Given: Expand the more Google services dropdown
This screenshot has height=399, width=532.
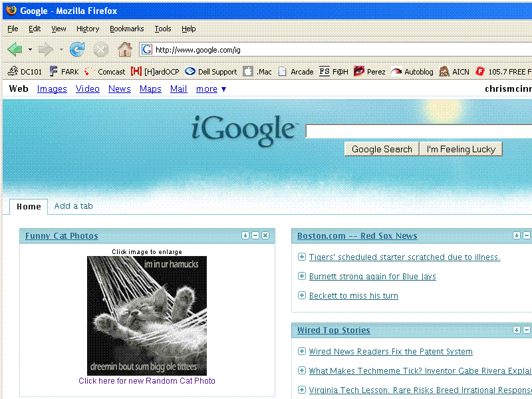Looking at the screenshot, I should pos(211,89).
